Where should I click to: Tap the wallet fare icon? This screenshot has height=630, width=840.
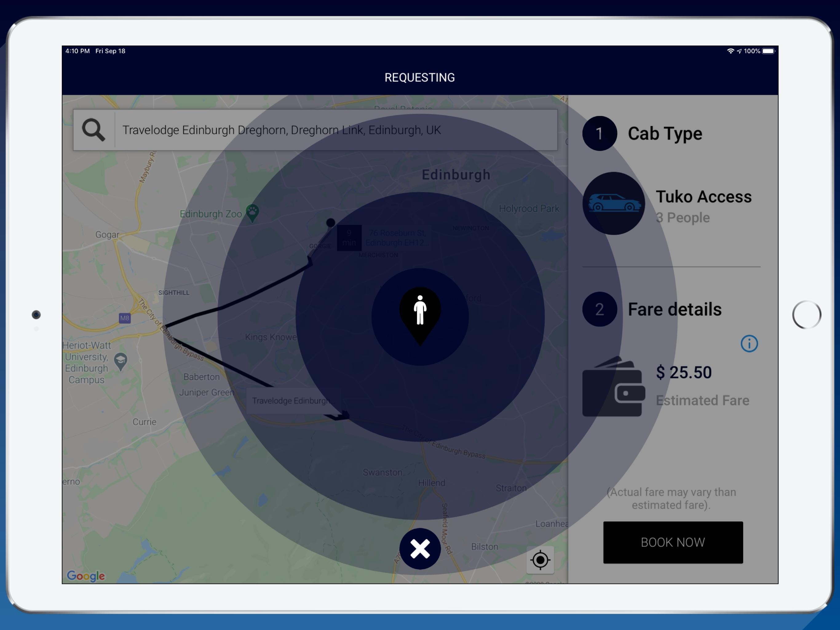pos(614,387)
